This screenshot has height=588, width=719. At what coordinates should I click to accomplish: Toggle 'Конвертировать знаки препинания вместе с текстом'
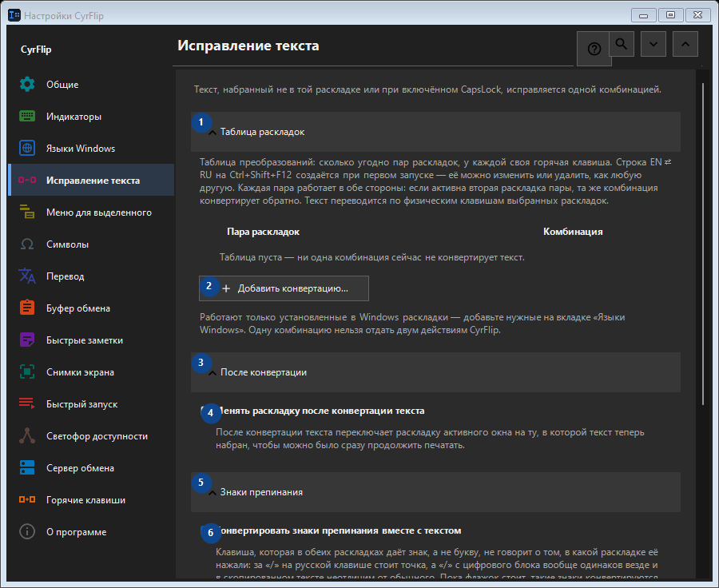coord(332,530)
